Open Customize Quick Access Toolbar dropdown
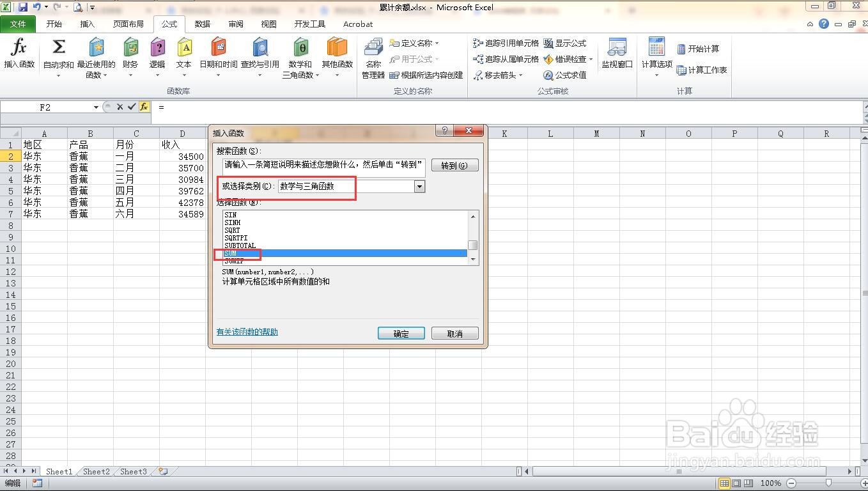This screenshot has width=868, height=491. (93, 8)
